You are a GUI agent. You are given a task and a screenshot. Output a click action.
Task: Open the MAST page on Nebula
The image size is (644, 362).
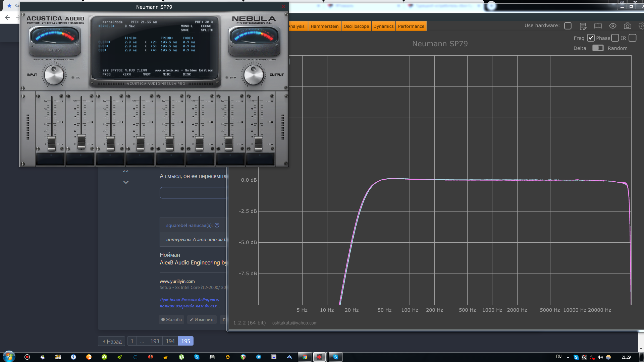pos(147,74)
